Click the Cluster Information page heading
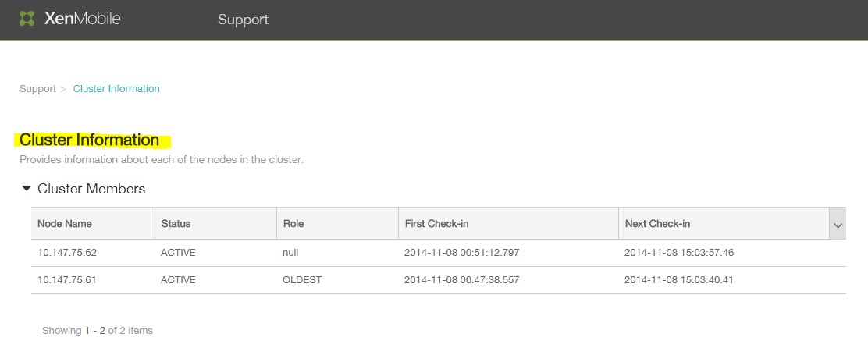Screen dimensions: 868x355 (x=89, y=140)
